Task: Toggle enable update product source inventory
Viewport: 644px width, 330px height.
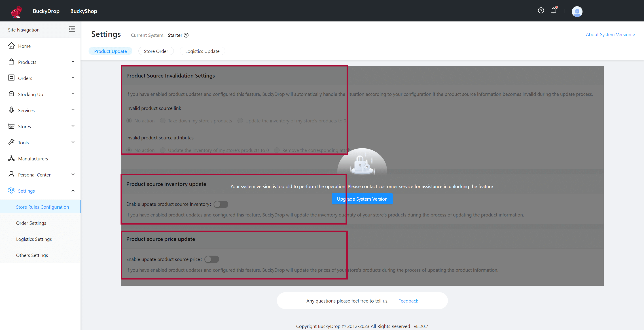Action: tap(221, 204)
